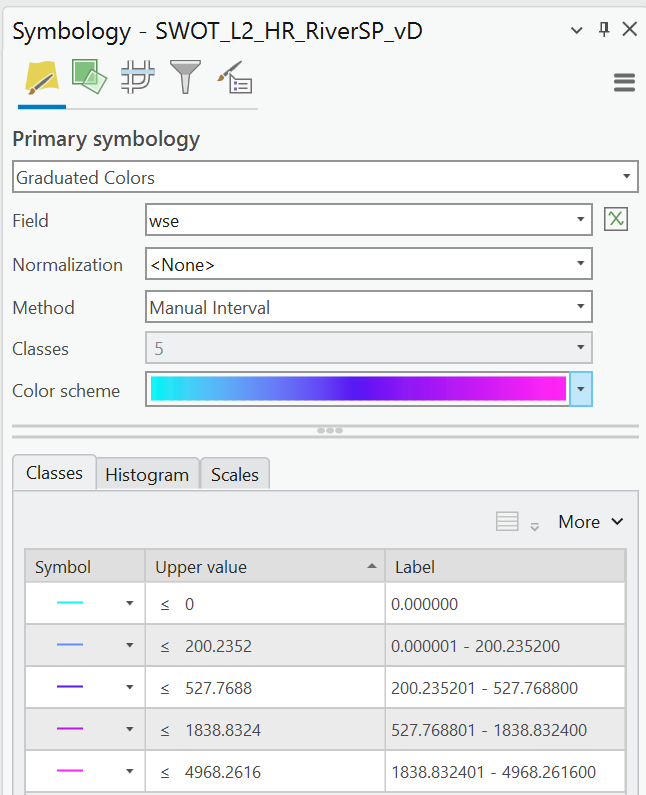Click the cyan line symbol for ≤ 0

click(70, 603)
